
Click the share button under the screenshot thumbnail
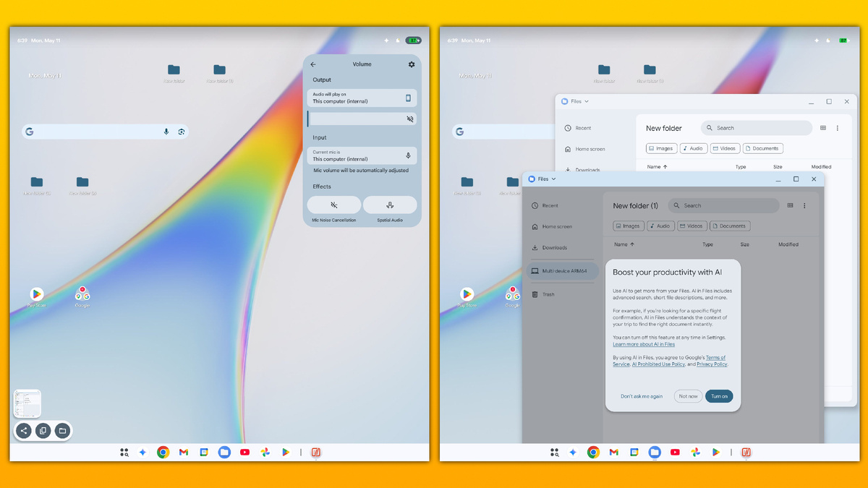coord(24,431)
